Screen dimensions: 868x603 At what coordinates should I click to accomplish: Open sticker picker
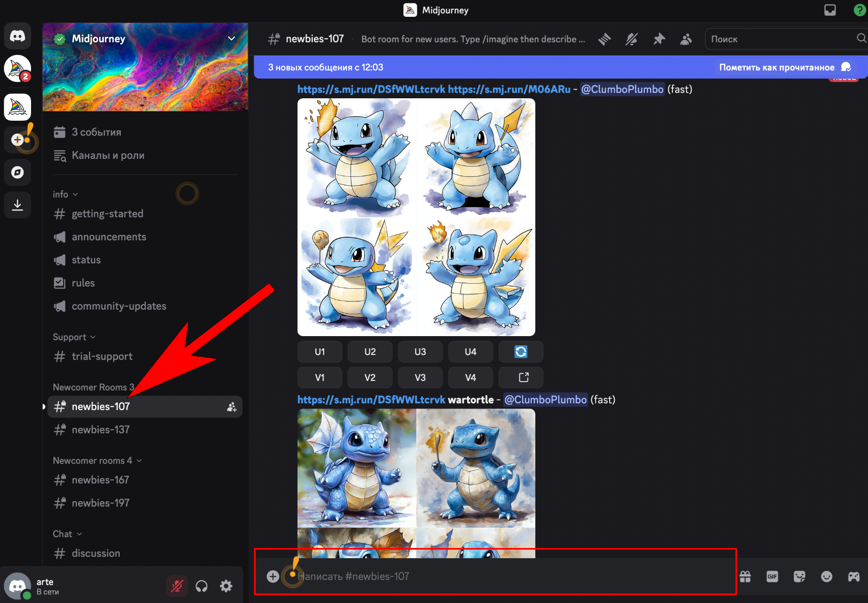coord(800,577)
